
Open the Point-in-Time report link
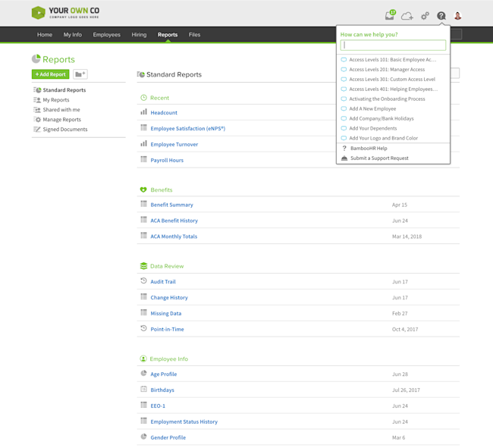click(x=167, y=329)
